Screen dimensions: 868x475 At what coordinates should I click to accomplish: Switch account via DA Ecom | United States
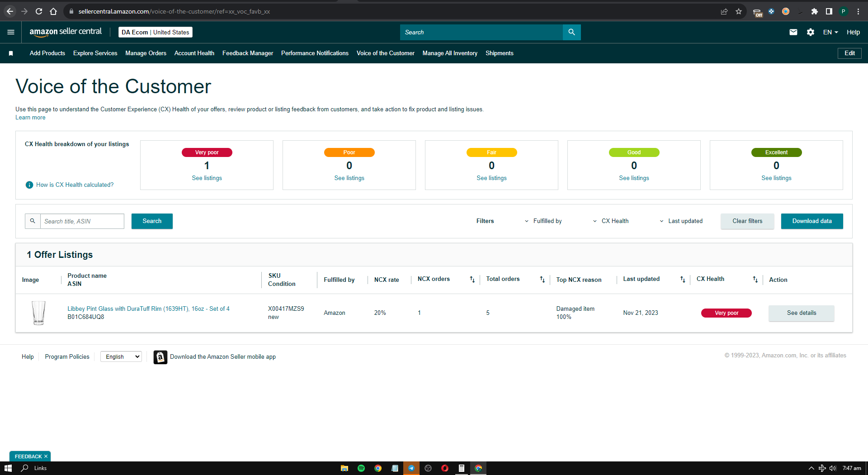(x=156, y=32)
